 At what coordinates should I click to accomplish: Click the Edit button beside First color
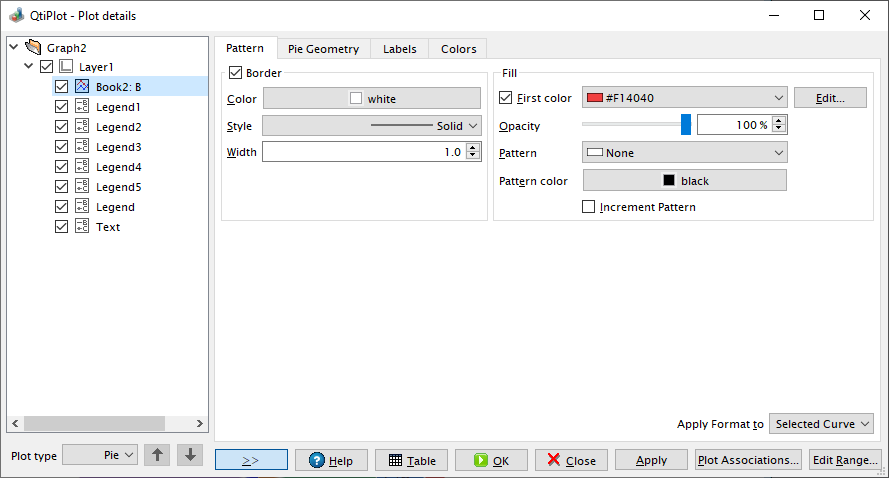pyautogui.click(x=830, y=98)
